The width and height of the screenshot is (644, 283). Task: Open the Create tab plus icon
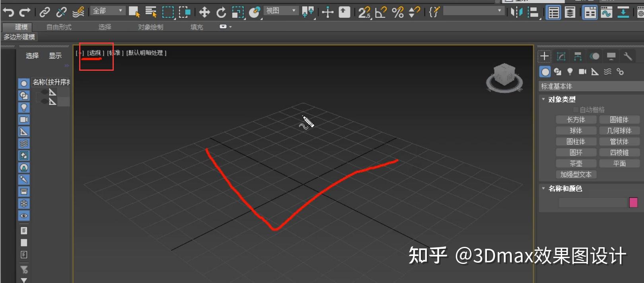545,56
